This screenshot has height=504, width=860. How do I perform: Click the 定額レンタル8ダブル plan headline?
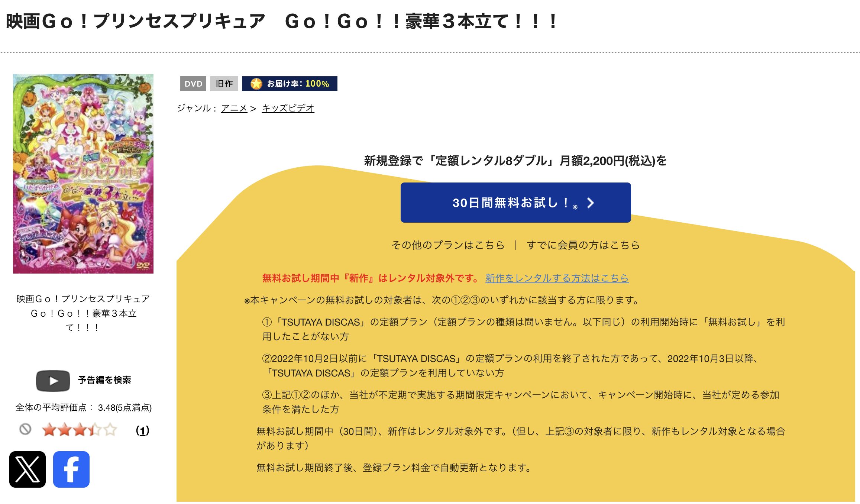(515, 161)
